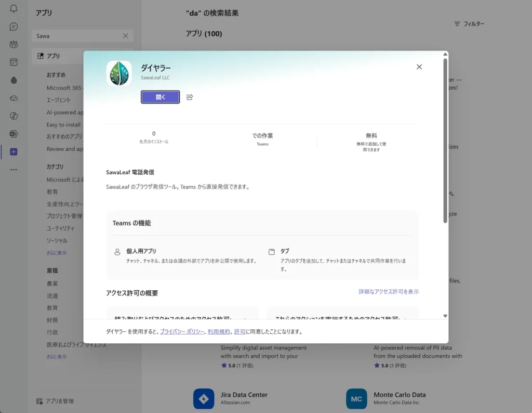
Task: Expand さらに表示 under カテゴリ
Action: [x=56, y=253]
